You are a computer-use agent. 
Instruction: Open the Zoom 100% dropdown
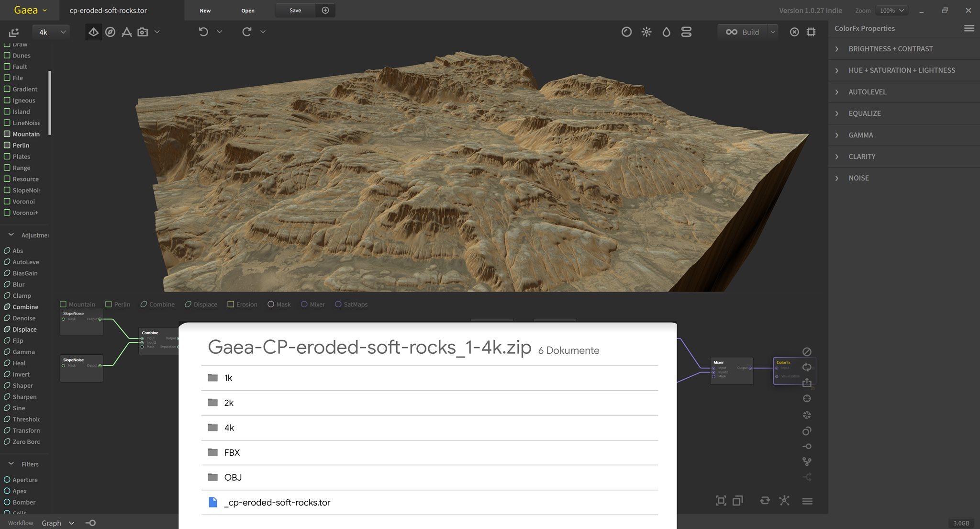[x=891, y=11]
